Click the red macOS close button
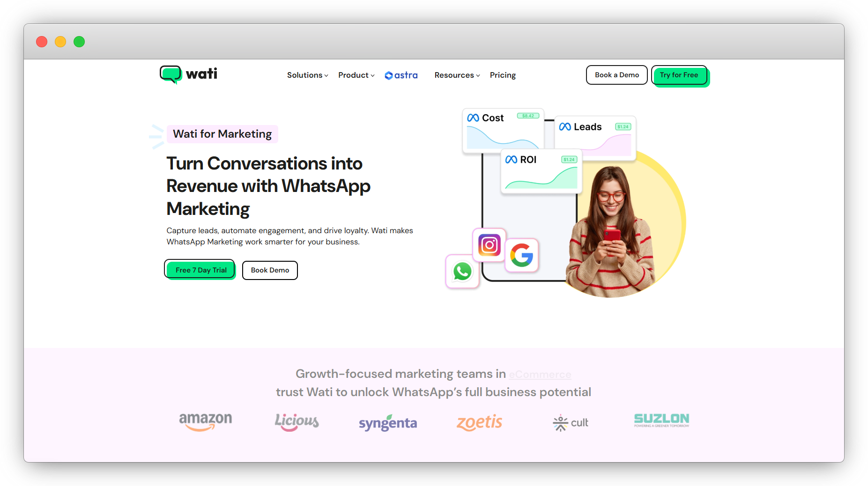The image size is (868, 486). coord(42,42)
